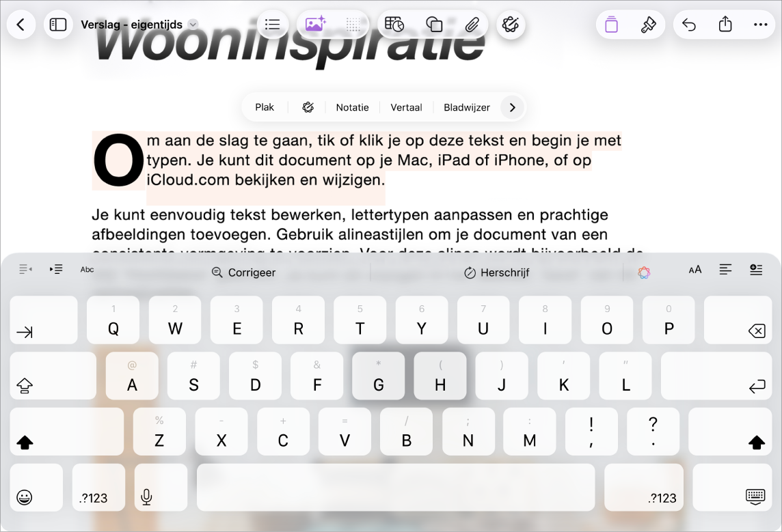
Task: Tap the Q key
Action: click(113, 320)
